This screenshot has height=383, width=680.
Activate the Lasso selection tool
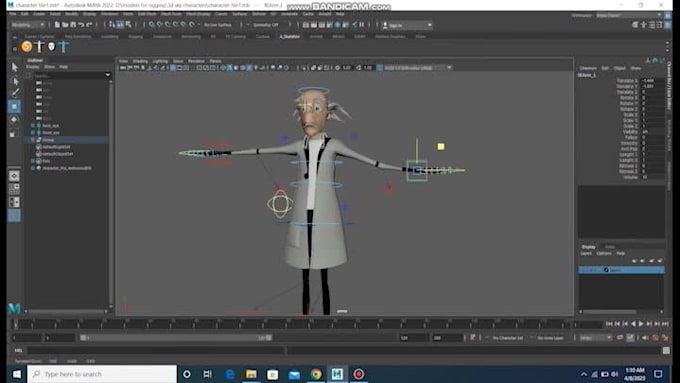pyautogui.click(x=14, y=81)
